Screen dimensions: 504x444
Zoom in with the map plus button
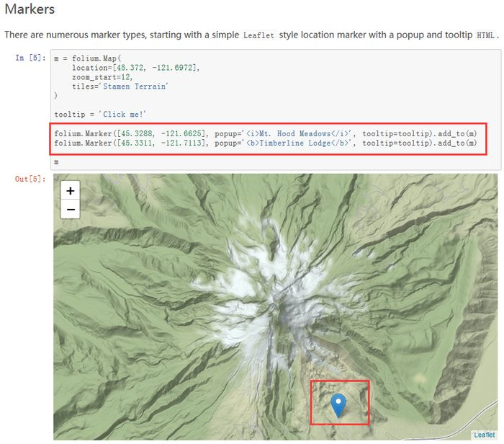pyautogui.click(x=70, y=190)
